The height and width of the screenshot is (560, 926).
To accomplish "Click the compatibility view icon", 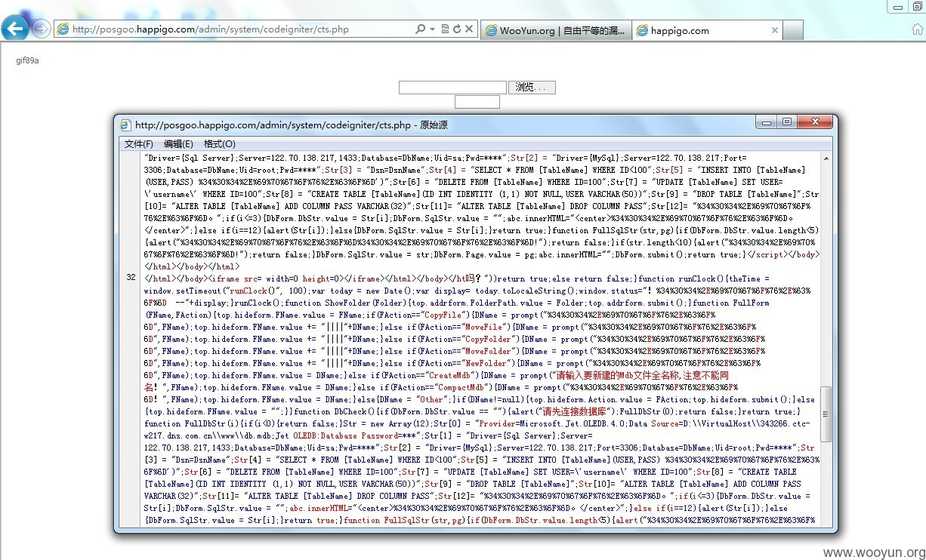I will click(444, 29).
